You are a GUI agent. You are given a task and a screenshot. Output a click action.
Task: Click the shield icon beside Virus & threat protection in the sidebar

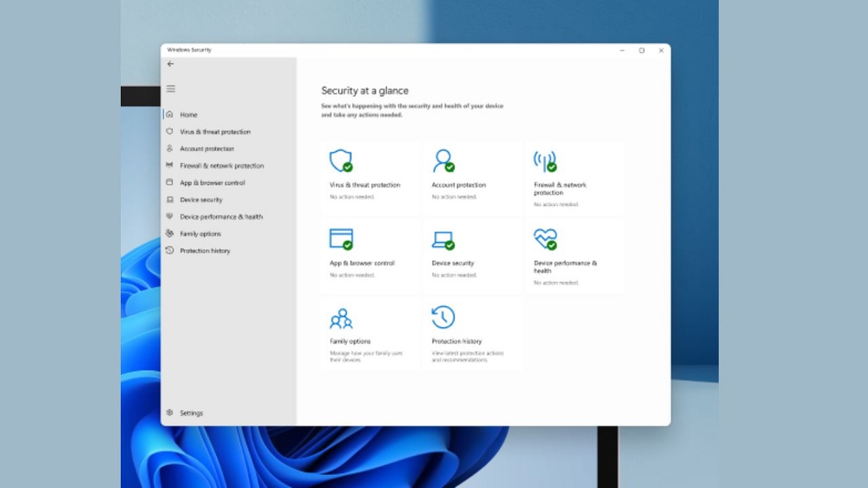(169, 132)
